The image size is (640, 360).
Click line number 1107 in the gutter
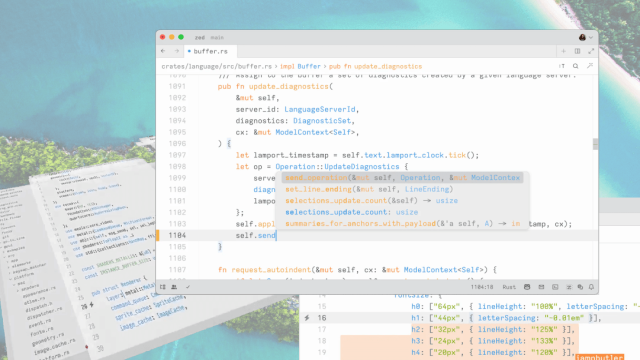click(177, 269)
